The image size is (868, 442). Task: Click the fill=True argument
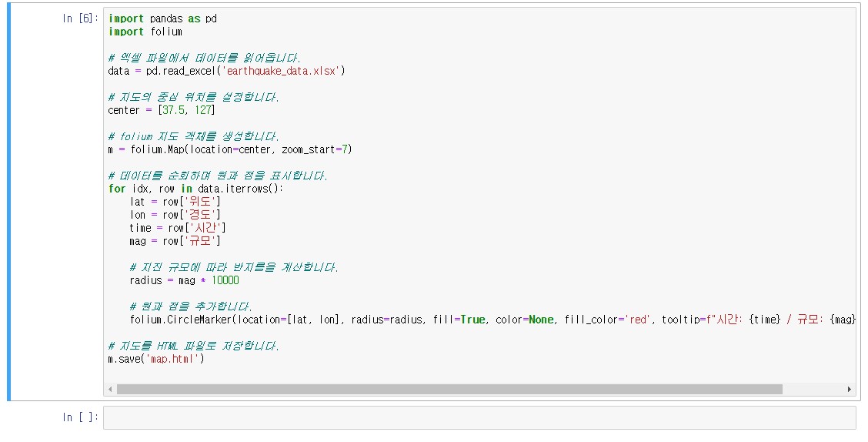click(x=459, y=320)
